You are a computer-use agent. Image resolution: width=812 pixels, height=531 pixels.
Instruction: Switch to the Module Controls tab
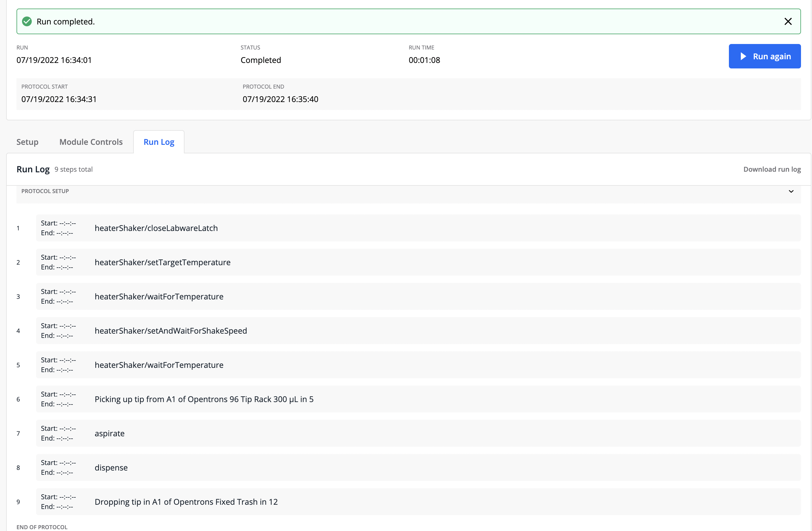click(x=91, y=142)
